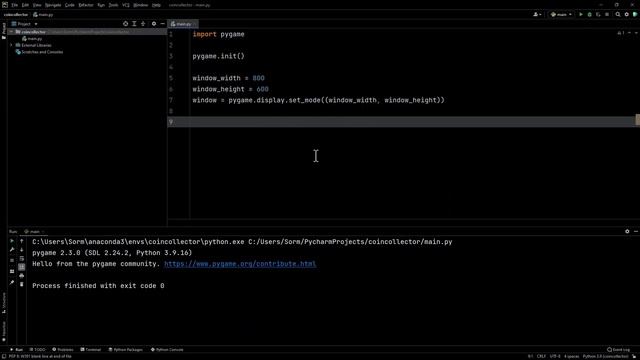Click Up the Stack Trace arrow
This screenshot has width=640, height=360.
click(x=22, y=241)
